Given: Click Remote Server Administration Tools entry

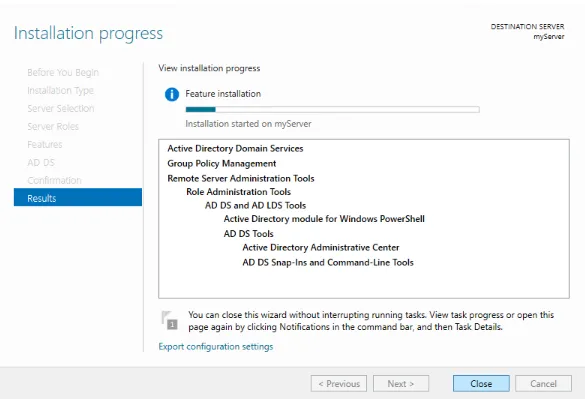Looking at the screenshot, I should pos(241,178).
